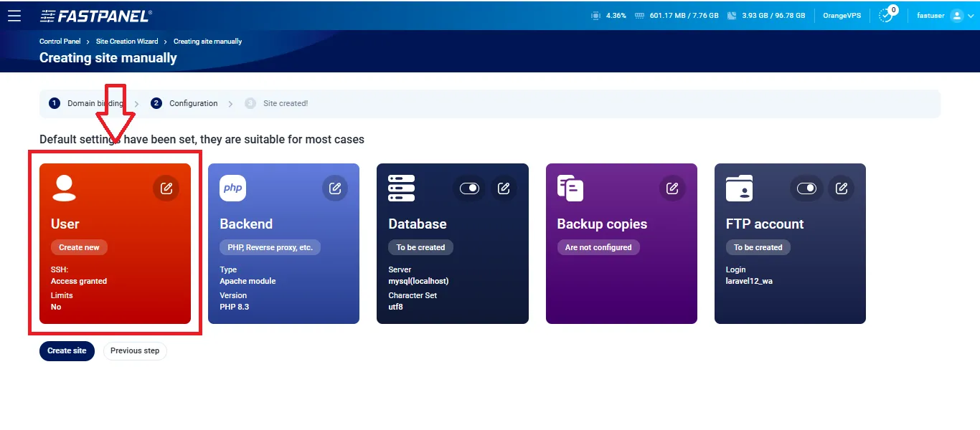The image size is (980, 430).
Task: Return to the Domain binding step
Action: tap(86, 103)
